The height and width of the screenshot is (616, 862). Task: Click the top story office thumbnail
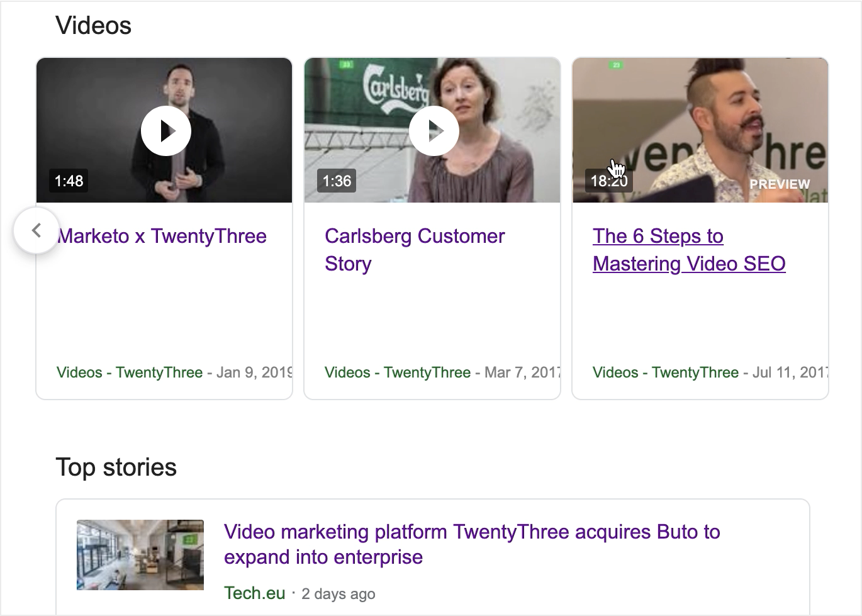[140, 555]
